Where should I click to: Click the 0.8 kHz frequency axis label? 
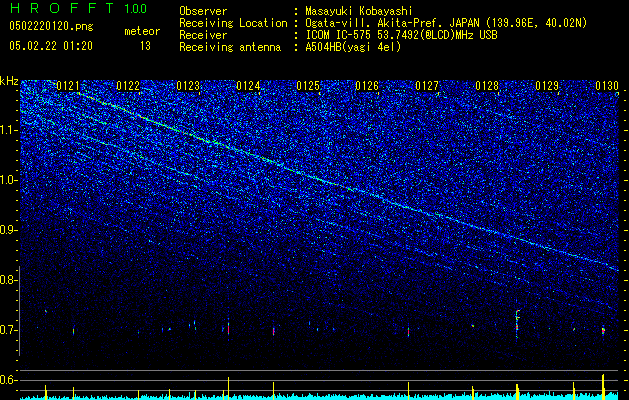[8, 280]
